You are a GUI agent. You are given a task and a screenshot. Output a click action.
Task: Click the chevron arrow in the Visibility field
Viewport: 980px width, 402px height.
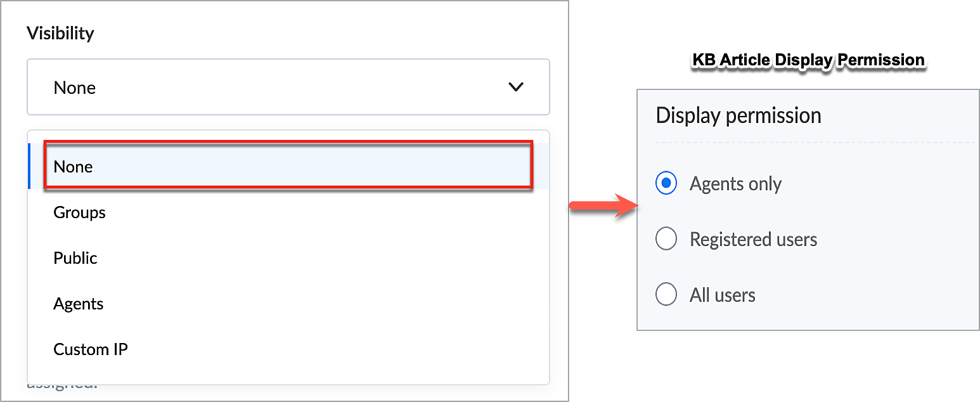coord(516,87)
